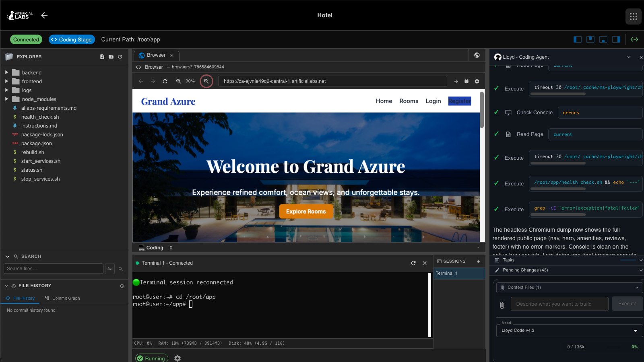644x362 pixels.
Task: Click the history refresh icon in File History header
Action: pyautogui.click(x=122, y=286)
